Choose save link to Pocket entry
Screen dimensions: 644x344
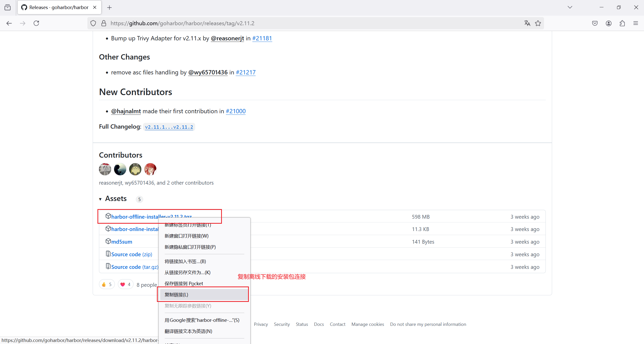coord(204,283)
